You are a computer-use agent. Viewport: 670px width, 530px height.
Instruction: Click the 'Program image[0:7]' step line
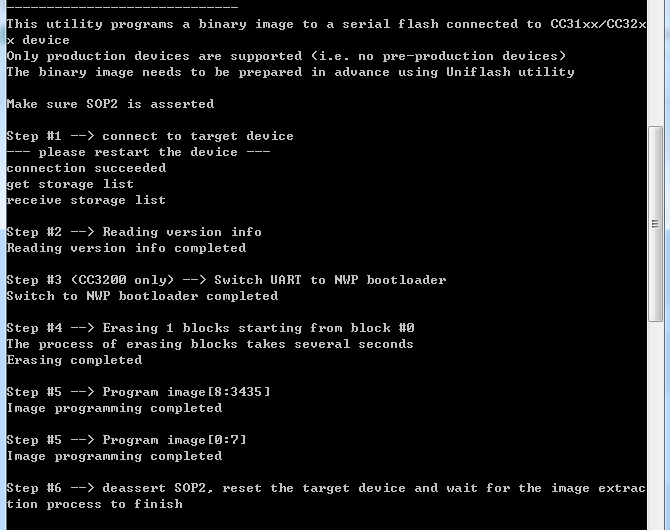(x=126, y=440)
